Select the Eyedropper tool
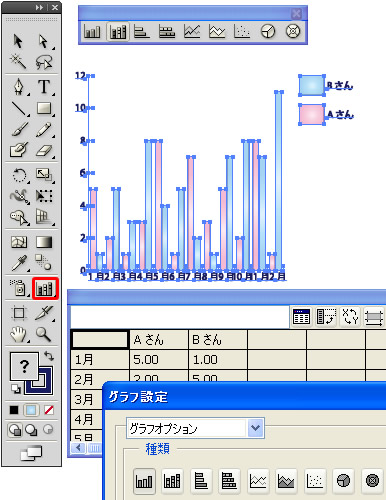 tap(19, 263)
